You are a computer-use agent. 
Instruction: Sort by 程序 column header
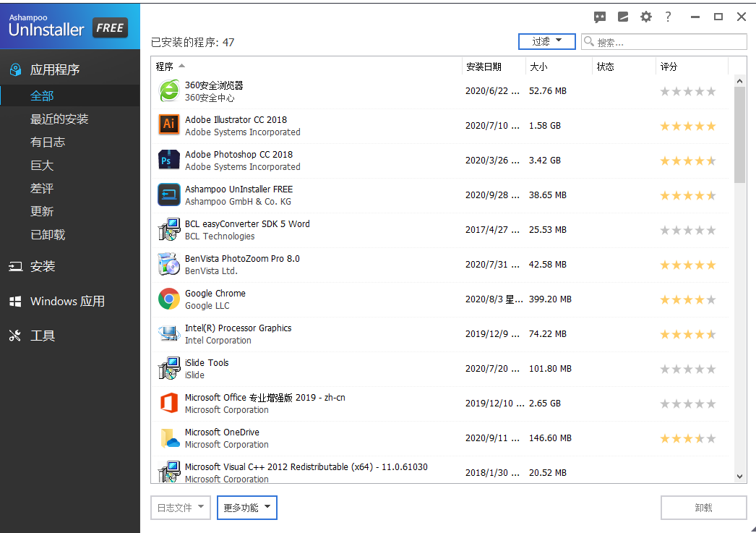pyautogui.click(x=306, y=67)
